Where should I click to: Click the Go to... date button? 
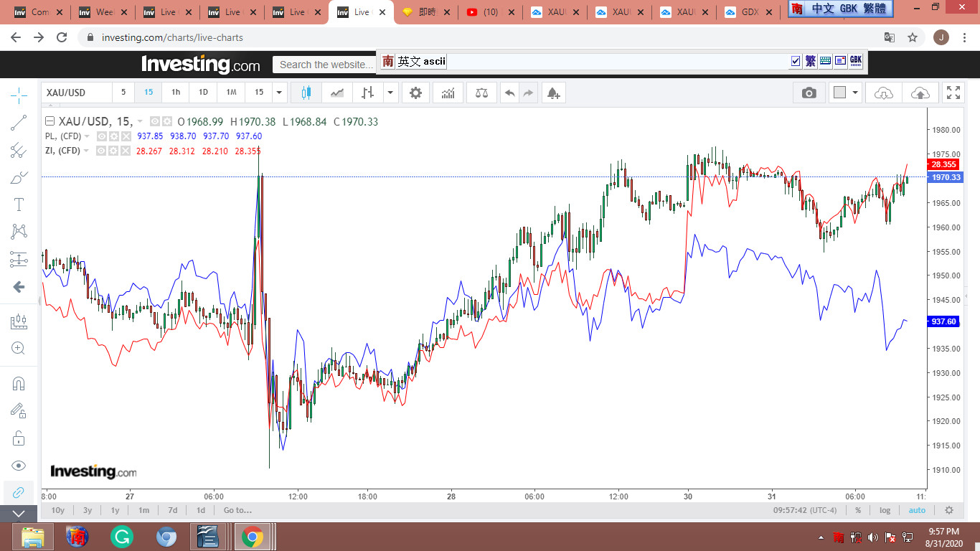(237, 510)
